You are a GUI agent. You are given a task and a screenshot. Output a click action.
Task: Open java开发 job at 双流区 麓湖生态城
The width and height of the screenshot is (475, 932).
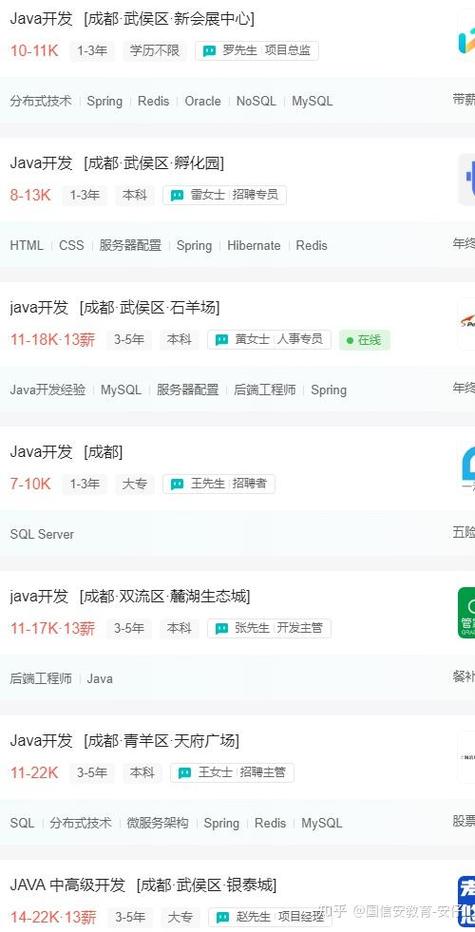tap(130, 596)
